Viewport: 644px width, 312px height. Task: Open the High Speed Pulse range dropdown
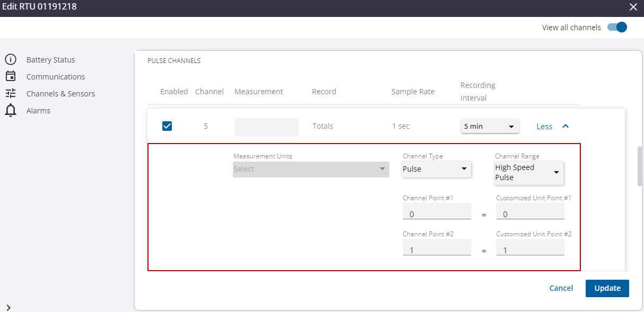[528, 173]
